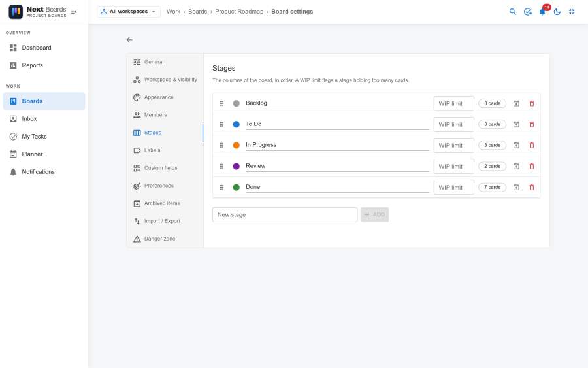
Task: Set WIP limit for Backlog
Action: point(454,103)
